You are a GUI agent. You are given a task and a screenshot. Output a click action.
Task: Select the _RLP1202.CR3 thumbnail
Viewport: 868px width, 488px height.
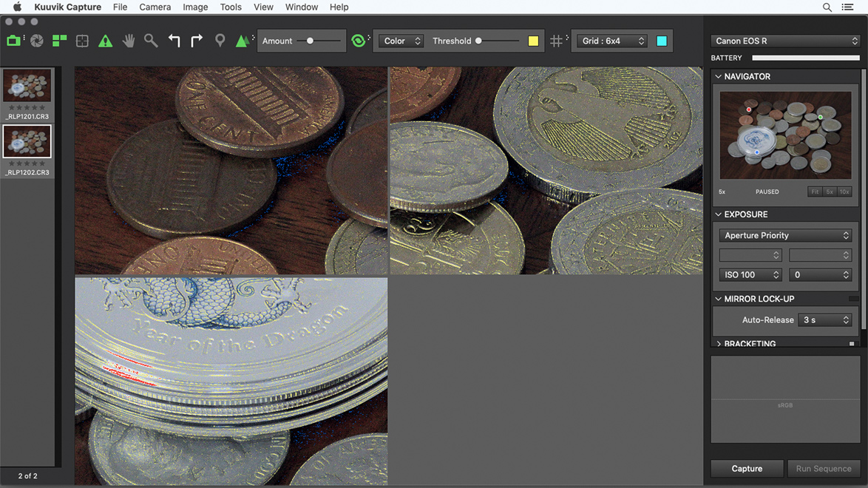point(27,141)
